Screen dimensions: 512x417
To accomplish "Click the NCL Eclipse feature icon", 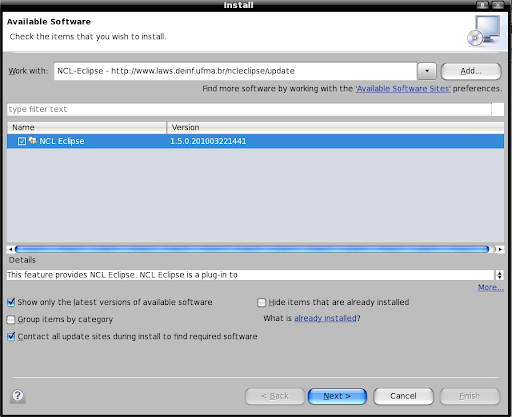I will (32, 141).
